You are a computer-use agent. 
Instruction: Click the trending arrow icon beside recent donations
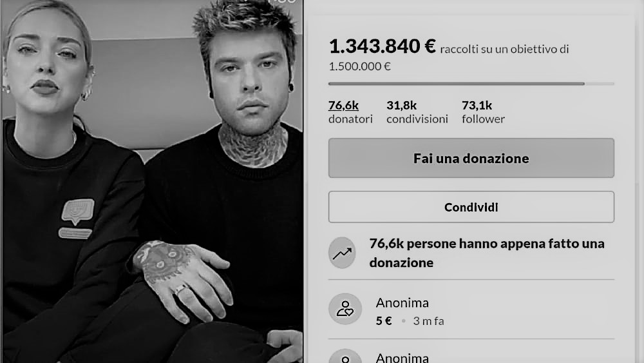coord(342,253)
